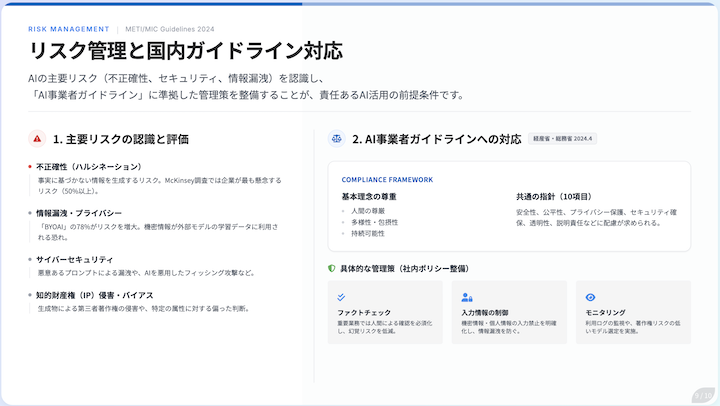
Task: Click the 経産省・総務省 2024.4 badge
Action: pos(562,138)
